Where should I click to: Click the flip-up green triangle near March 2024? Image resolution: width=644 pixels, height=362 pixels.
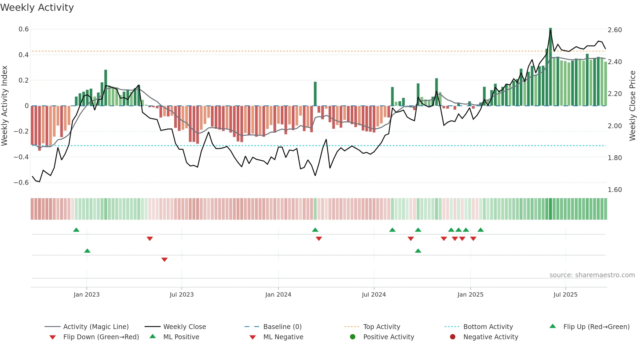pos(315,230)
